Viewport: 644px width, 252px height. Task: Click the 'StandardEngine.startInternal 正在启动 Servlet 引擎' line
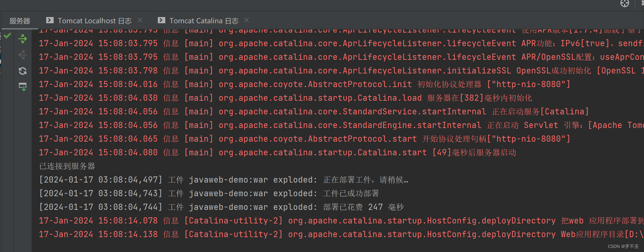click(341, 125)
